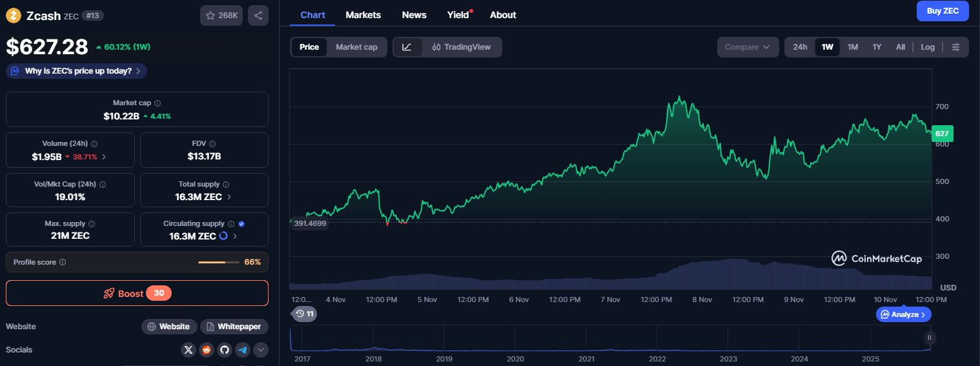Open info icon beside Max. supply
980x366 pixels.
[x=91, y=224]
